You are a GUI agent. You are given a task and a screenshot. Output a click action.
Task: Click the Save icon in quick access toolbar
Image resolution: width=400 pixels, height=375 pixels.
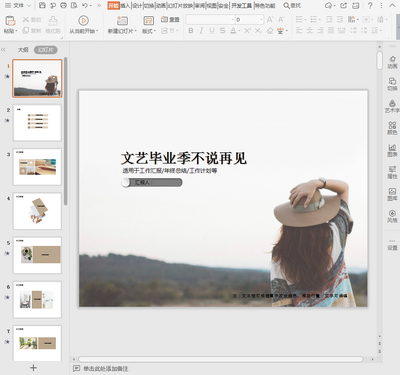(42, 5)
